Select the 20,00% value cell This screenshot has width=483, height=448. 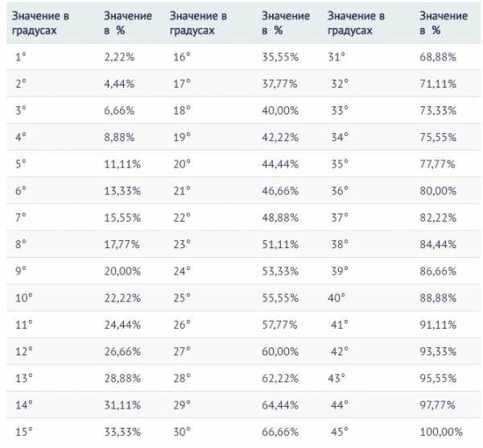tap(122, 271)
